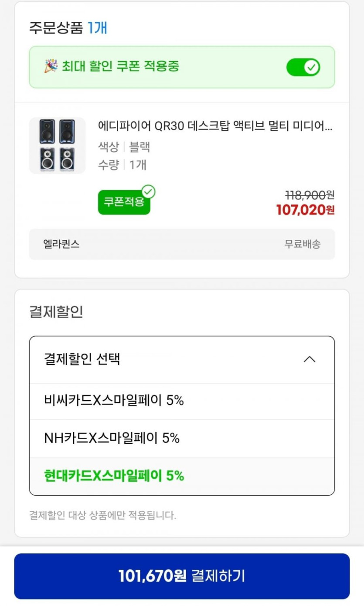Choose 현대카드X스마일페이 5% option

[114, 476]
